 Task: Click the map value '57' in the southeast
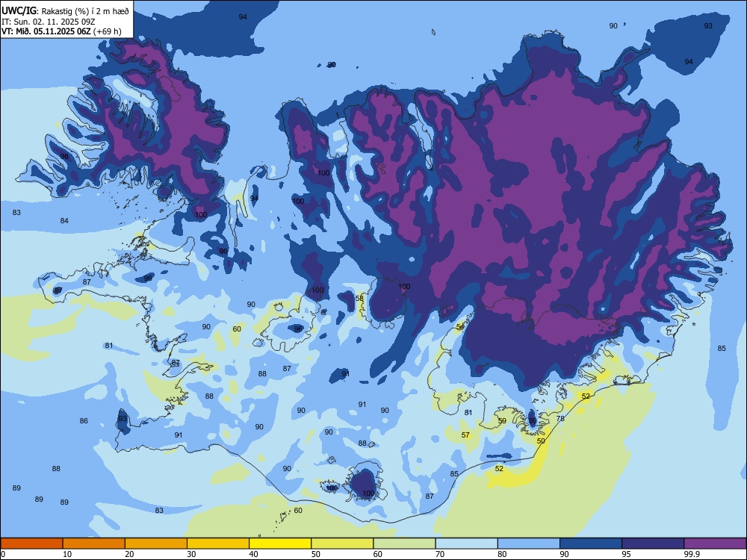pyautogui.click(x=465, y=435)
